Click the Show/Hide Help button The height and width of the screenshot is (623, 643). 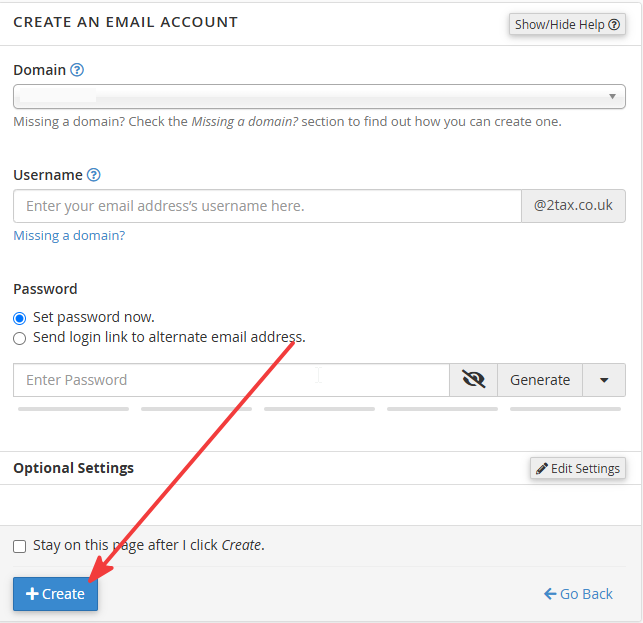click(x=567, y=25)
